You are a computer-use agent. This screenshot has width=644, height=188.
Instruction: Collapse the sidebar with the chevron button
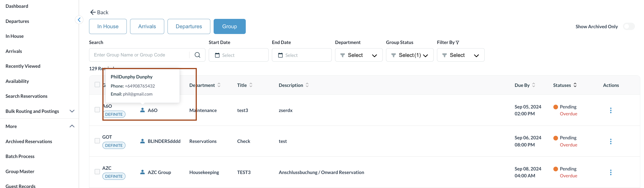coord(79,20)
